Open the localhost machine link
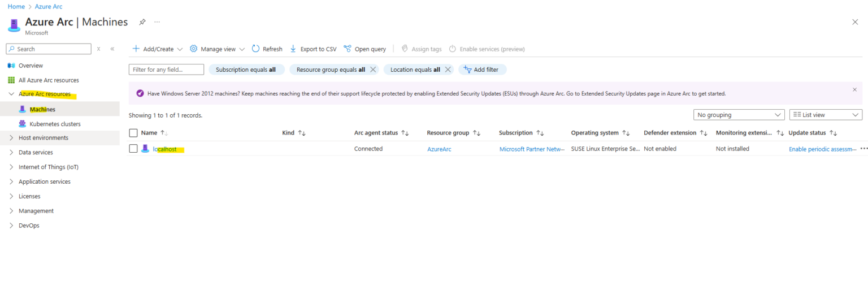This screenshot has height=281, width=868. [x=165, y=149]
